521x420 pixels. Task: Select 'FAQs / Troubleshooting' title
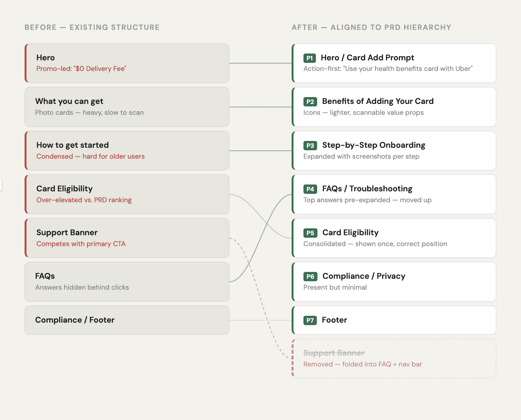tap(367, 189)
